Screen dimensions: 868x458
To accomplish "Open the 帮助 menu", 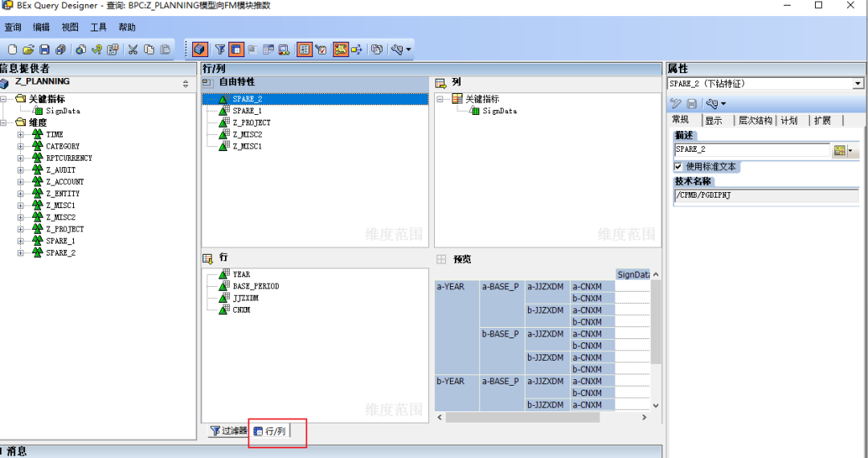I will pos(127,27).
